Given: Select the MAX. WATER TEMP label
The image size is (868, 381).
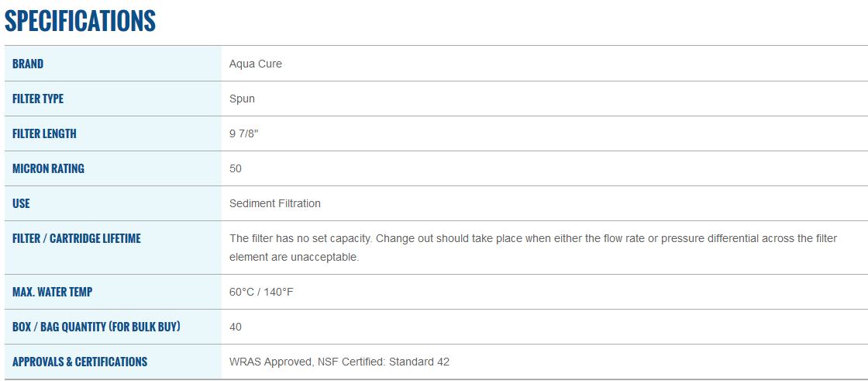Looking at the screenshot, I should [x=52, y=292].
